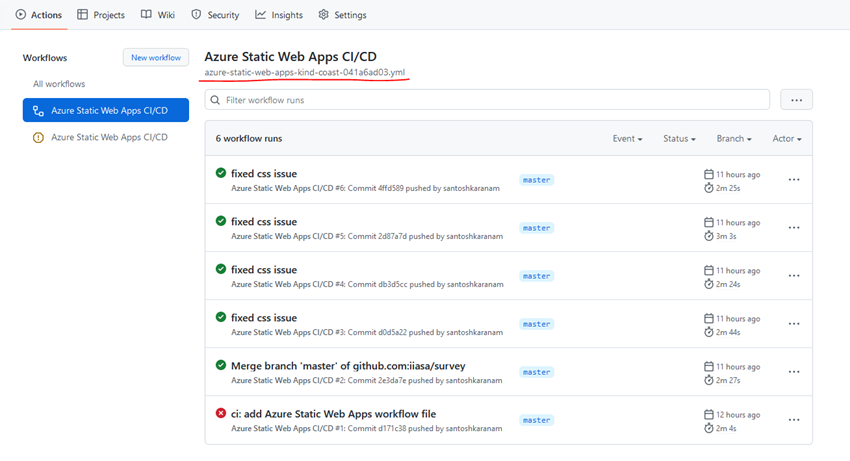Click commit 2e3da7e in run #2 details
850x461 pixels.
click(392, 380)
